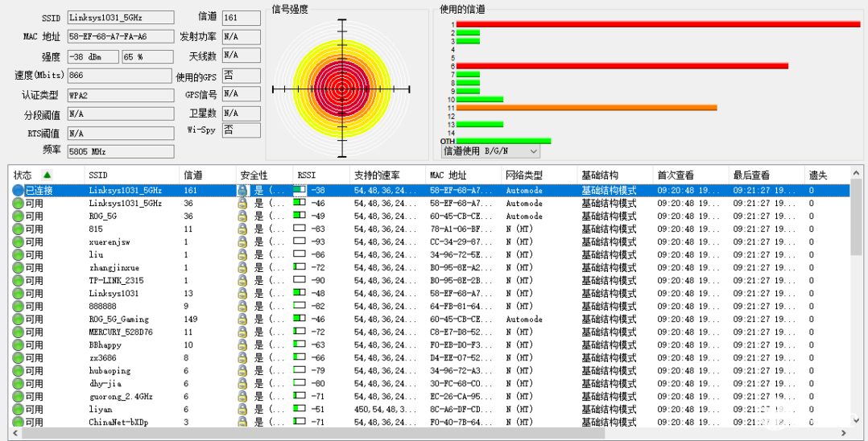Viewport: 868px width, 441px height.
Task: Click the lock icon of MERCURY_528D76 row
Action: [x=242, y=332]
